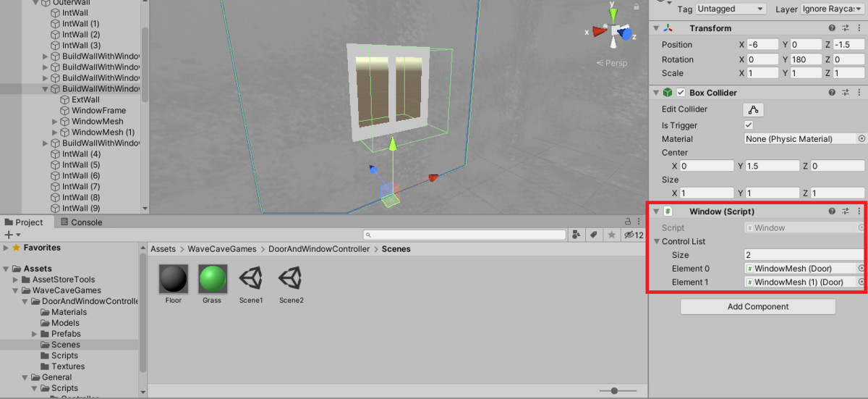Open object picker for Material field
This screenshot has height=399, width=868.
pos(861,138)
